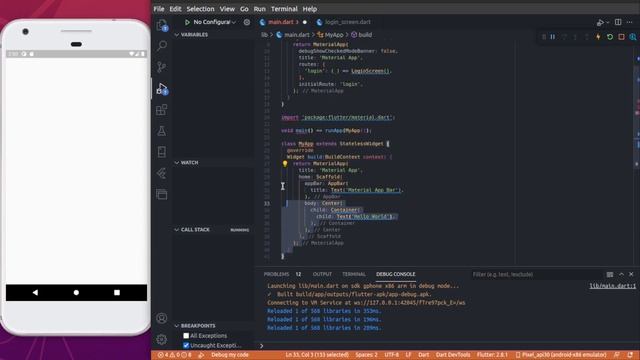
Task: Tap the Android Home button on emulator
Action: point(76,293)
